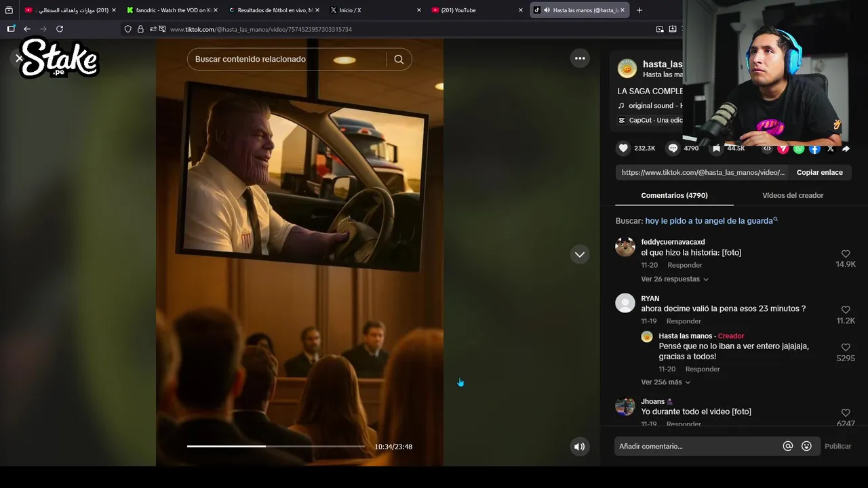Switch to Comentarios (4790) tab

674,195
